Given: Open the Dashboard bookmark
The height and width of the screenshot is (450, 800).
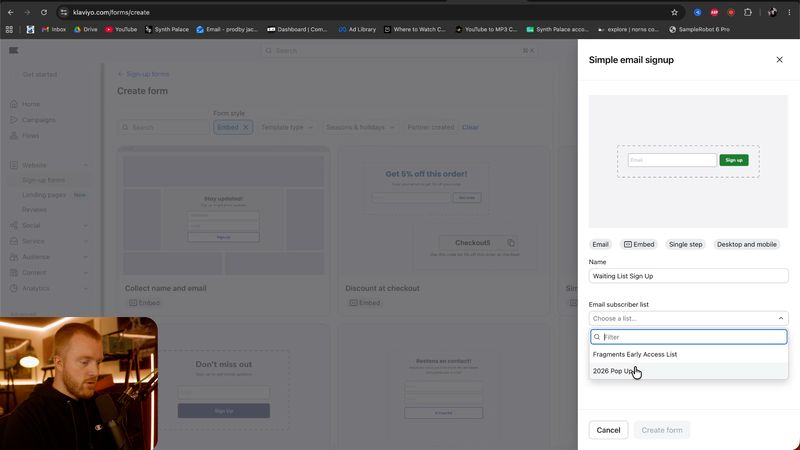Looking at the screenshot, I should click(297, 30).
